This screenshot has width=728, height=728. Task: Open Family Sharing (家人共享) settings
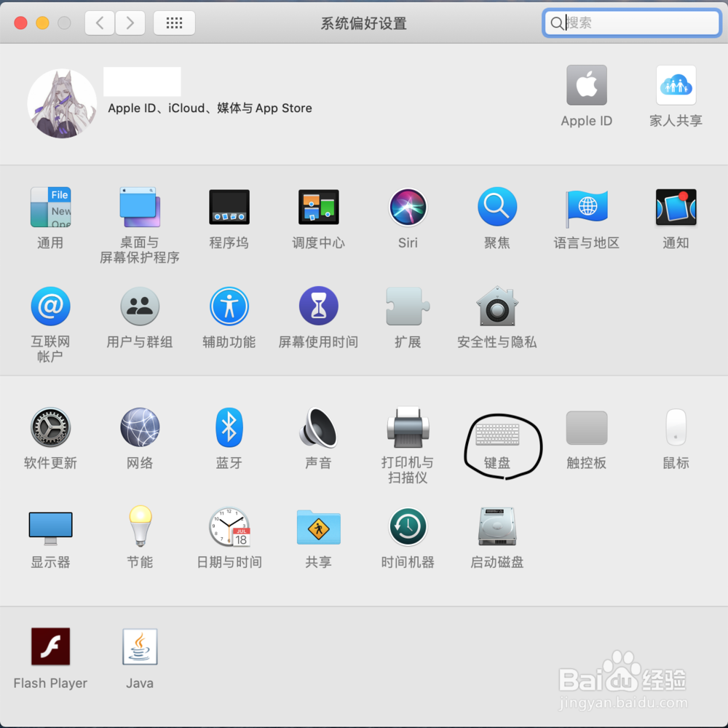point(676,85)
